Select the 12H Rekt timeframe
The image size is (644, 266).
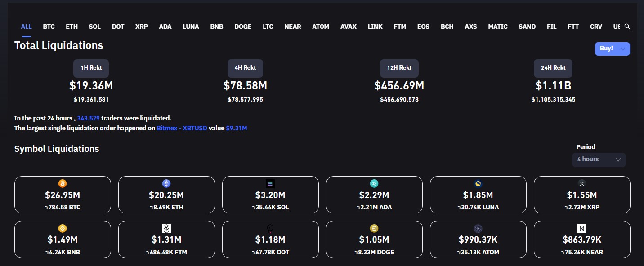[399, 68]
